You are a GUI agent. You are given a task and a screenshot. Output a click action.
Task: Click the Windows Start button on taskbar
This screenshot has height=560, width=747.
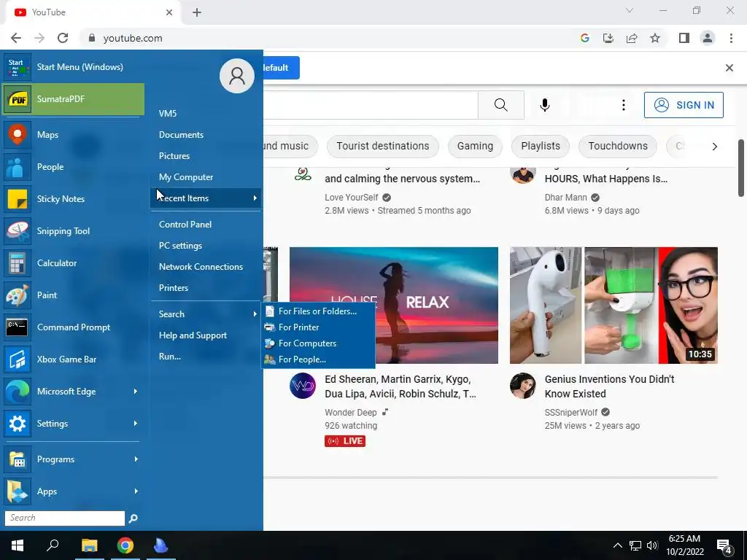tap(18, 545)
